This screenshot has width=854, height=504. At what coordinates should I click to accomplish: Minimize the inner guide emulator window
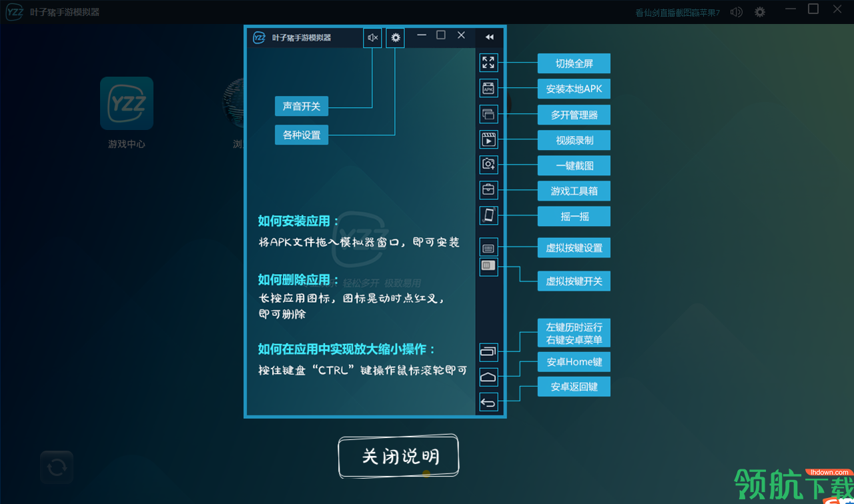click(x=422, y=35)
